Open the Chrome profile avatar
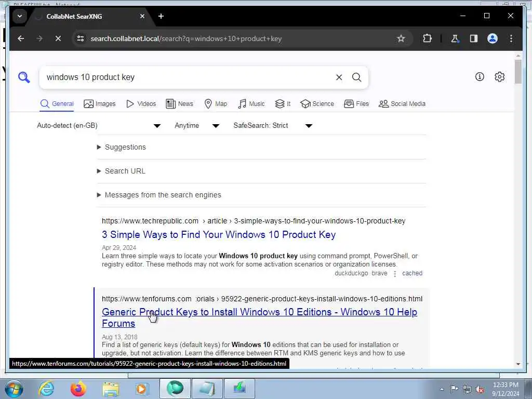 (493, 38)
